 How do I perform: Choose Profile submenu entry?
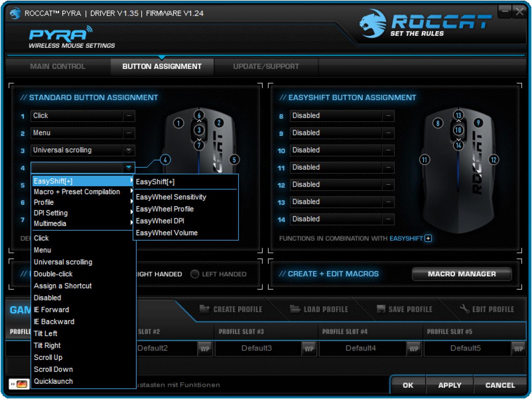point(83,202)
